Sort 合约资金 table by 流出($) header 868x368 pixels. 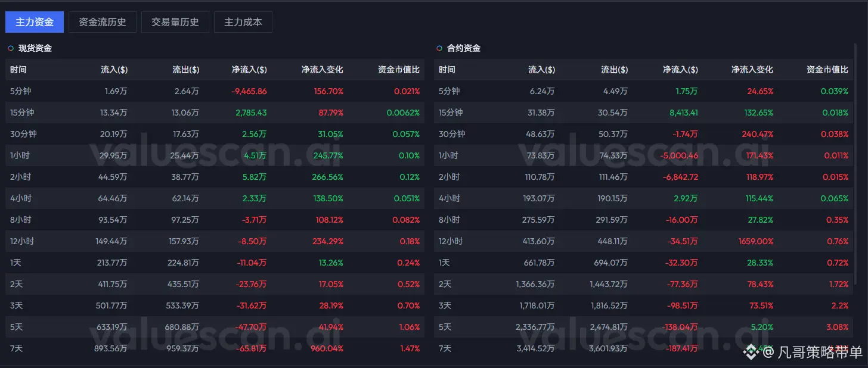point(615,70)
